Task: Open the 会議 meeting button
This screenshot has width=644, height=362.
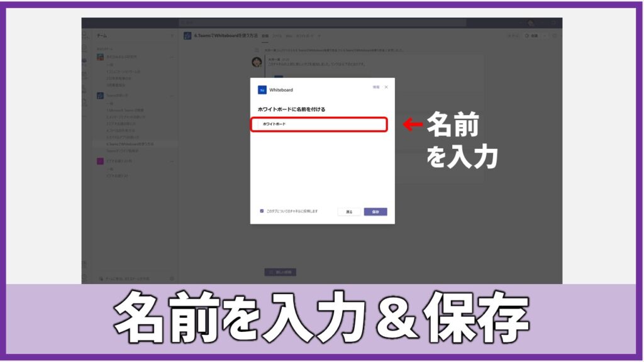Action: coord(531,36)
